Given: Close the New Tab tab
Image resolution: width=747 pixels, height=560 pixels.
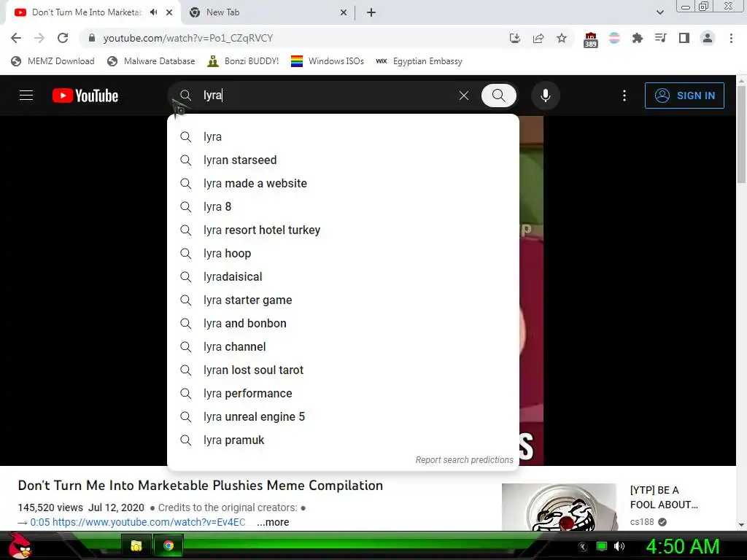Looking at the screenshot, I should point(344,12).
